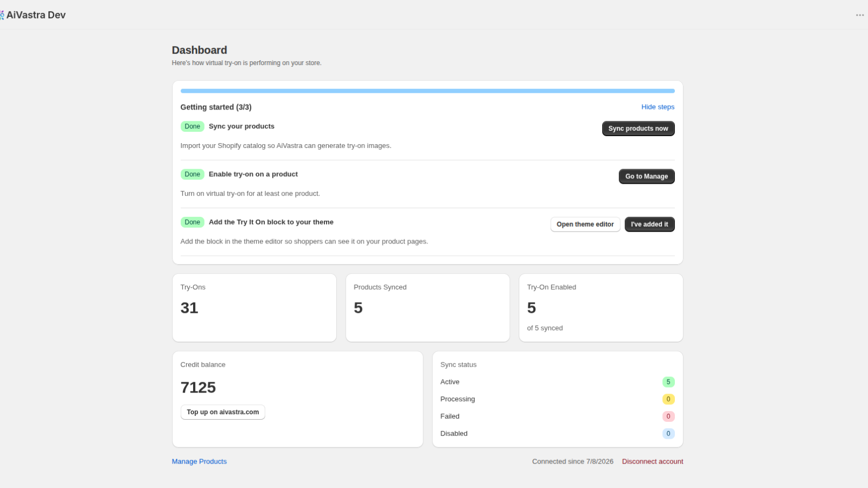
Task: Open the Manage Products link
Action: point(199,461)
